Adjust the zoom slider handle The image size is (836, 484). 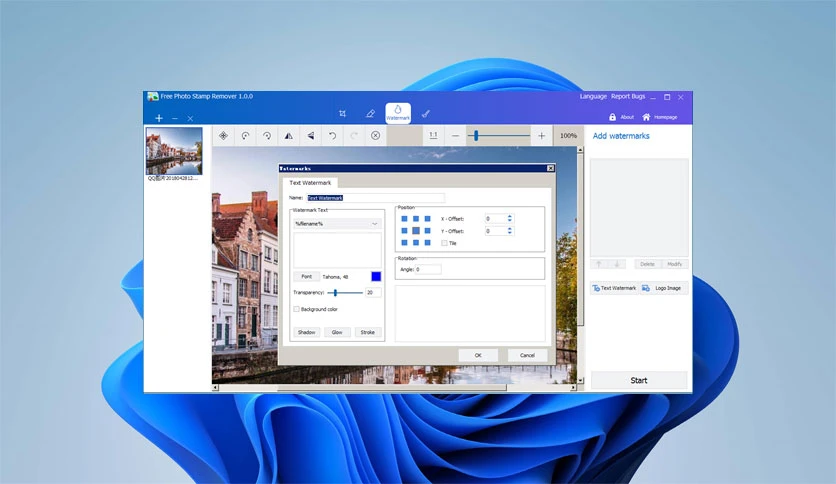pos(476,136)
